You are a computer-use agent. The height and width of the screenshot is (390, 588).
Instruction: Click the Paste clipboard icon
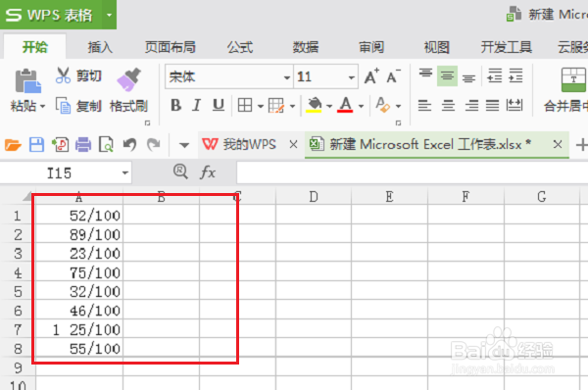[27, 80]
